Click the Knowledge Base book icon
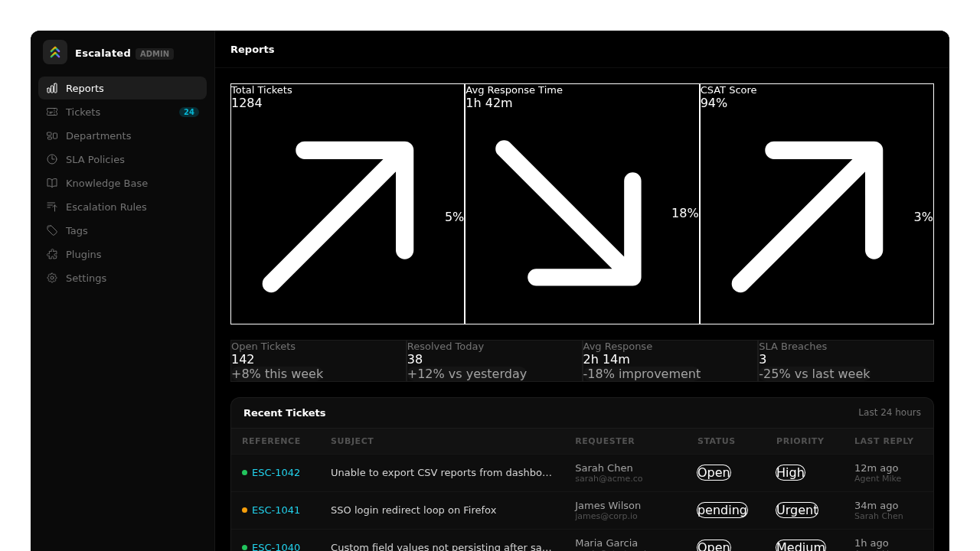Viewport: 980px width, 551px height. (x=52, y=184)
